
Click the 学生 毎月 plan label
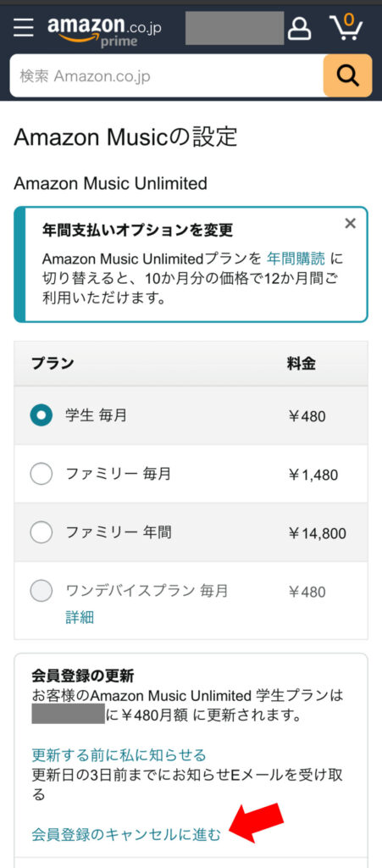click(96, 415)
